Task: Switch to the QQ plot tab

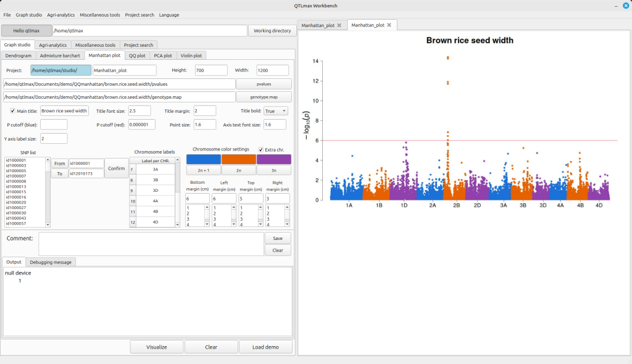Action: 137,56
